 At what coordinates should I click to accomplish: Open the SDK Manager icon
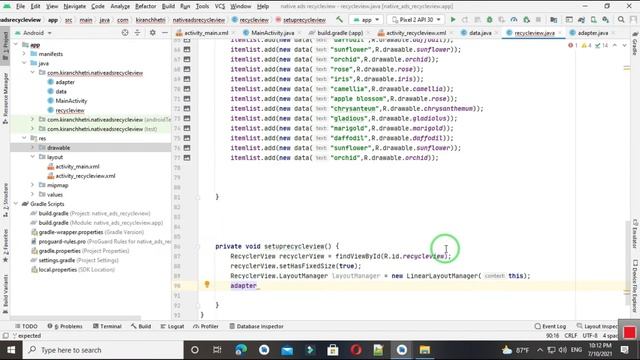(606, 20)
